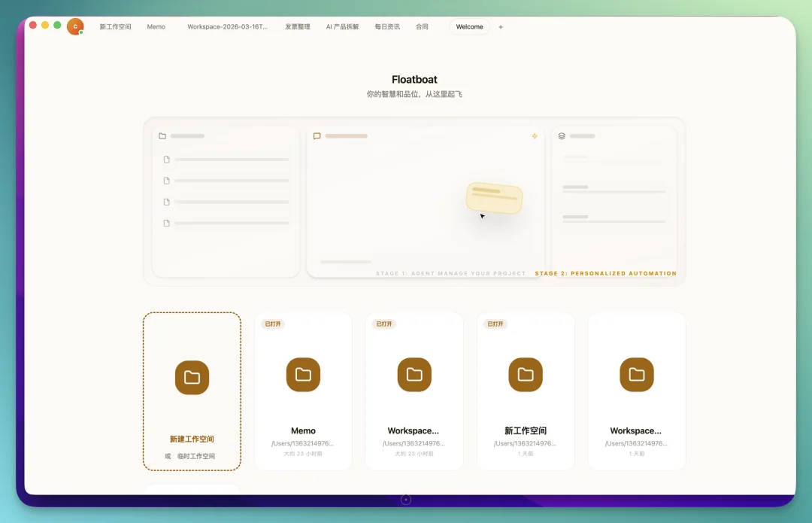Screen dimensions: 812x523
Task: Click the layers stack icon in the preview's right panel
Action: tap(562, 136)
